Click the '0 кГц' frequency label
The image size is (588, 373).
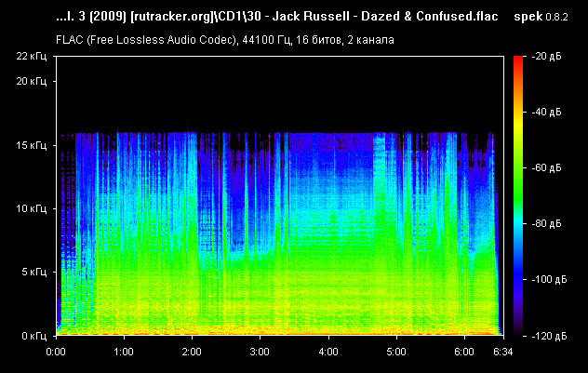click(34, 336)
